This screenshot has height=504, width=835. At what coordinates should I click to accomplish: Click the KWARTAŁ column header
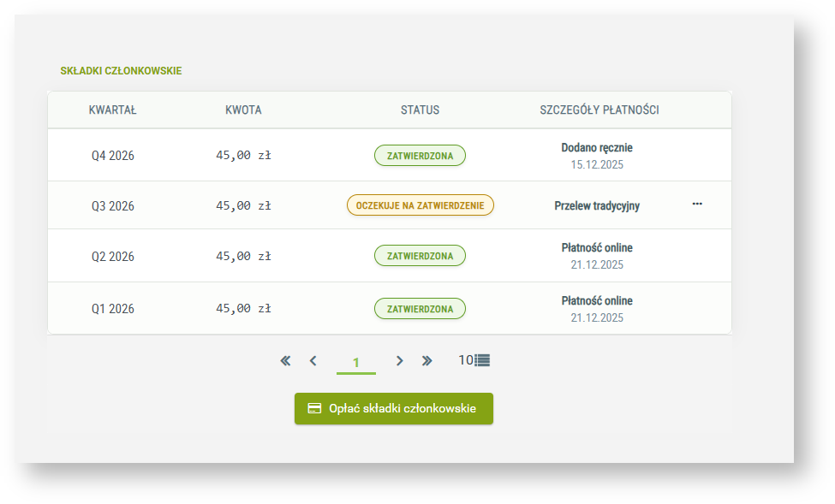(113, 110)
